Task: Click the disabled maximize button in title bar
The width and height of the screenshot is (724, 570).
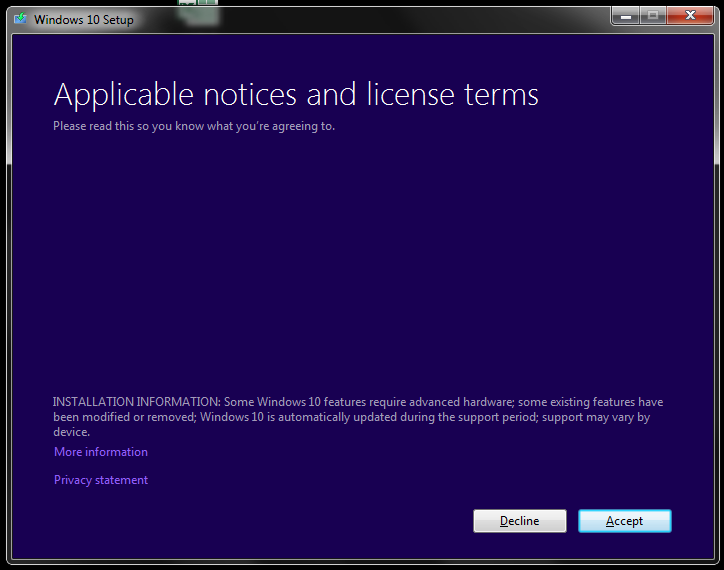Action: click(x=653, y=16)
